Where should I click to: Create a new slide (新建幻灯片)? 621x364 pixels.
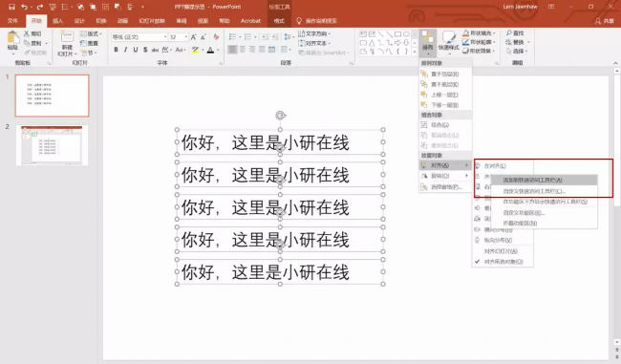point(66,44)
